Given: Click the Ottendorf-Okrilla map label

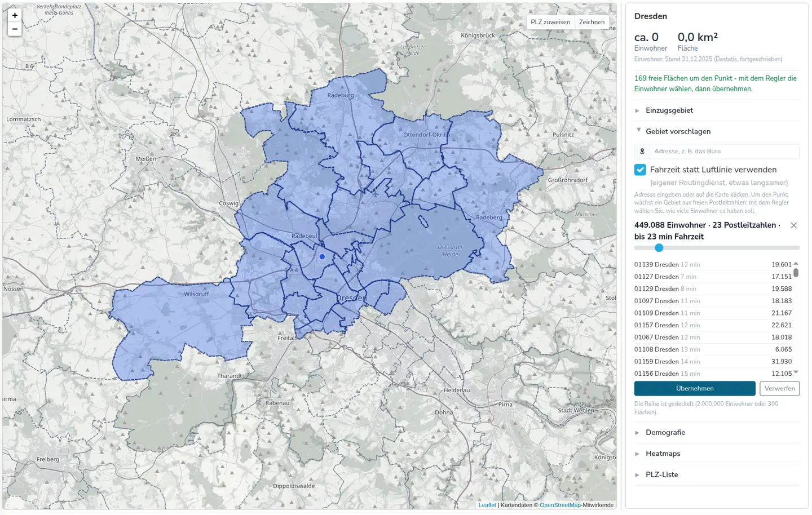Looking at the screenshot, I should [426, 135].
